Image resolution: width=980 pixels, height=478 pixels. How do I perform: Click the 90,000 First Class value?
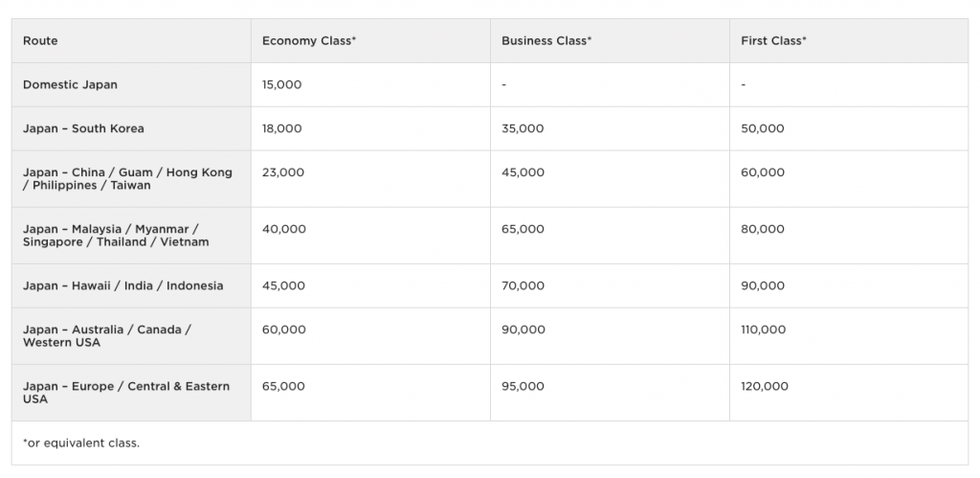pyautogui.click(x=762, y=285)
